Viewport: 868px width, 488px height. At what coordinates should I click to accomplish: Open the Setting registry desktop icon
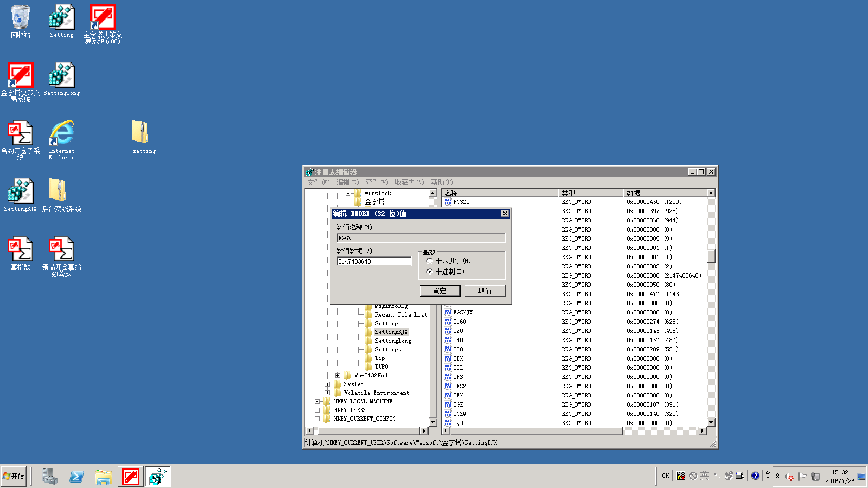coord(61,18)
